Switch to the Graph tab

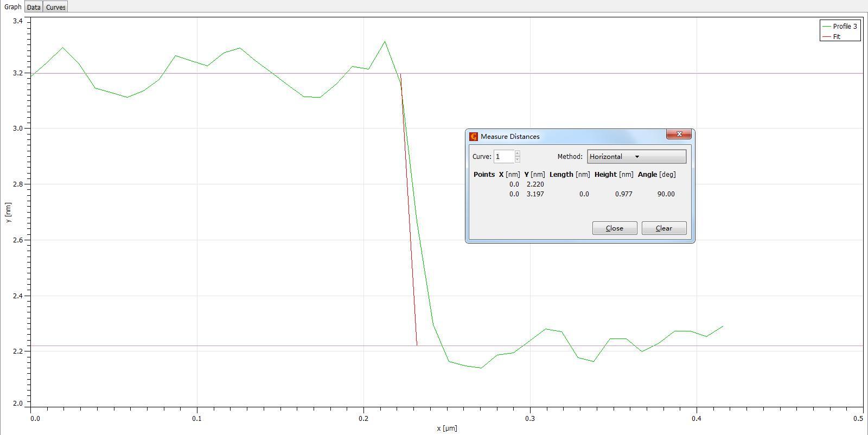point(12,7)
